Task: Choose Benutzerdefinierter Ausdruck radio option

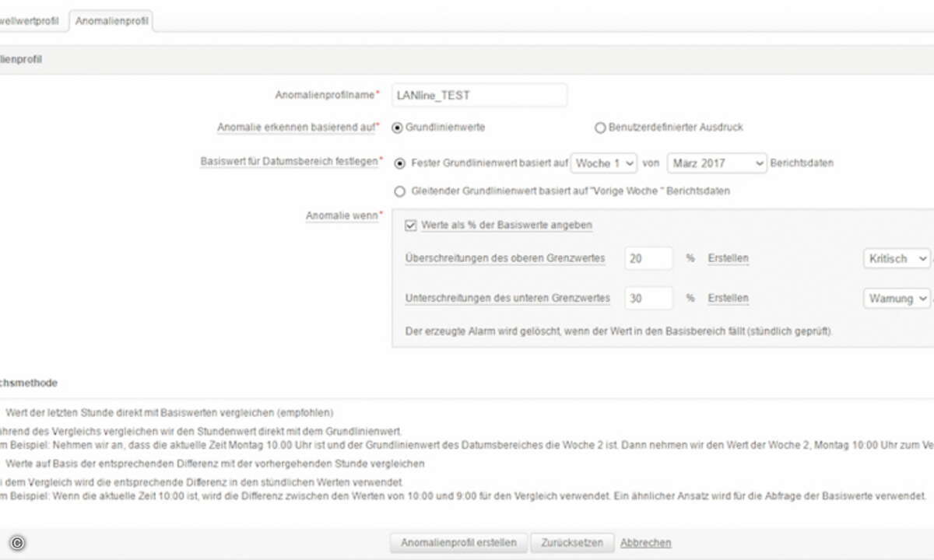Action: (x=600, y=127)
